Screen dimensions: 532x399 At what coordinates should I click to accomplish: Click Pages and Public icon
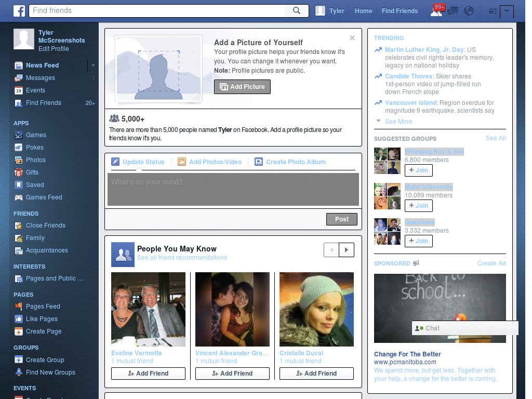19,278
